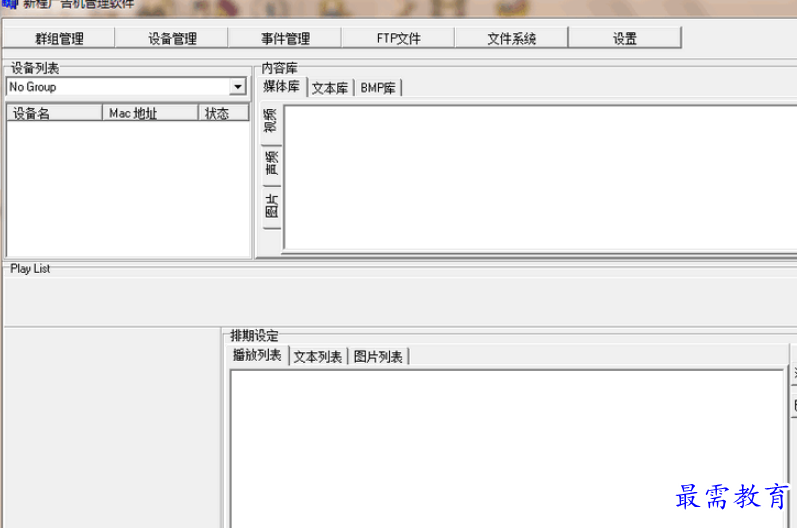
Task: Select the vertical 视频 tab
Action: point(271,121)
